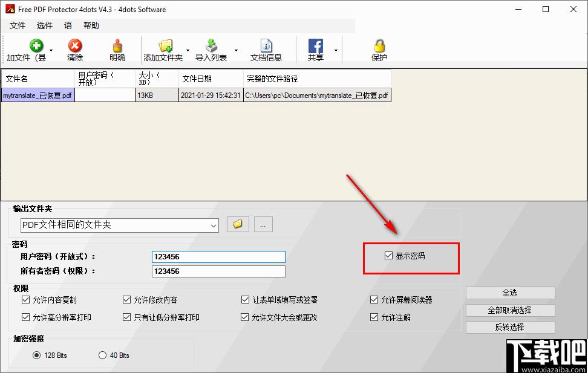Open 文档信息 document info icon
The width and height of the screenshot is (588, 373).
[x=266, y=46]
